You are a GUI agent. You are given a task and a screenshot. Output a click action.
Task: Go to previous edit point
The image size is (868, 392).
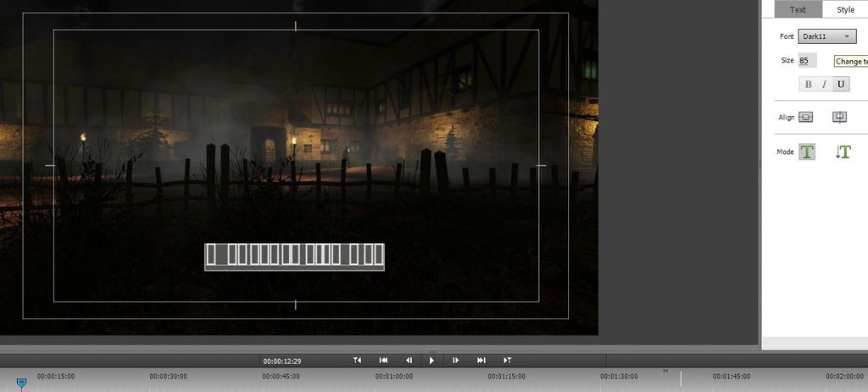(357, 361)
